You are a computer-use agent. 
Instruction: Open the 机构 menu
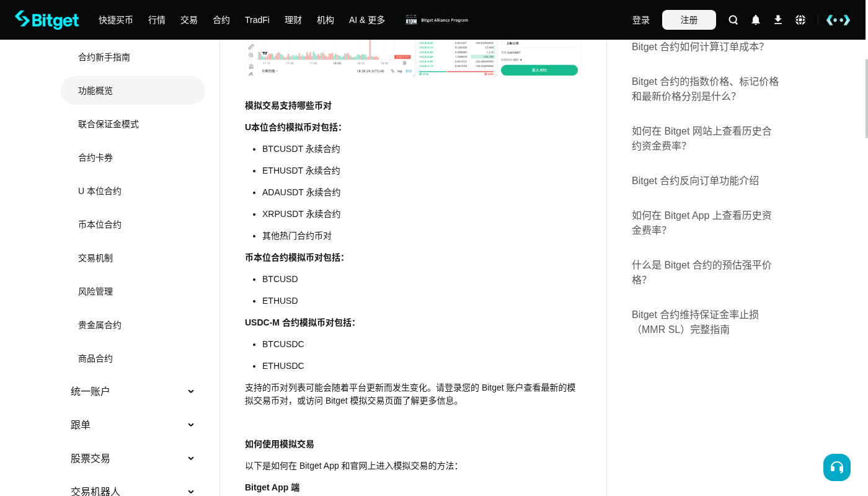[325, 20]
